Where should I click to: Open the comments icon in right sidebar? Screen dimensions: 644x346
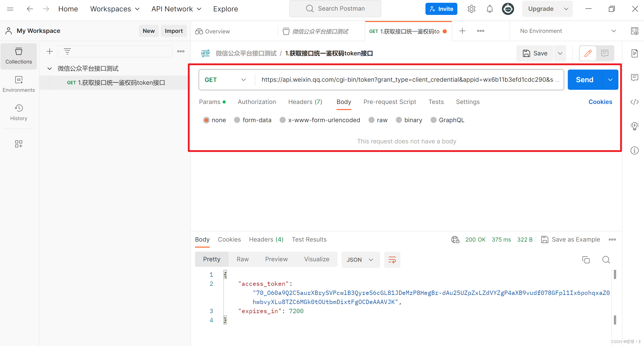[x=635, y=77]
